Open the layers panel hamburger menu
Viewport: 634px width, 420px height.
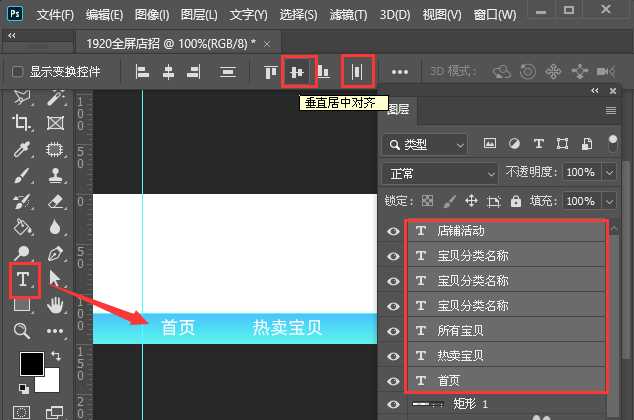[x=611, y=110]
